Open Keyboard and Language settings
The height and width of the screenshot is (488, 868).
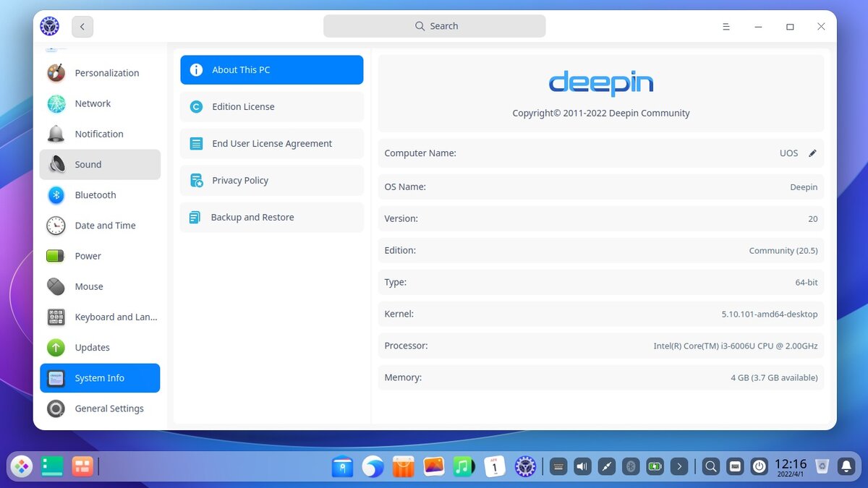coord(100,317)
